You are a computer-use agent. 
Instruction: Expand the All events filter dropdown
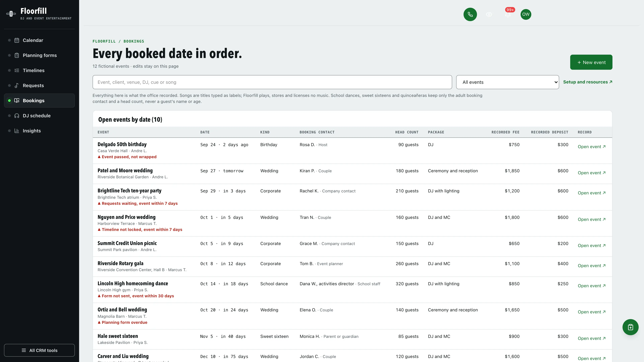(x=507, y=82)
